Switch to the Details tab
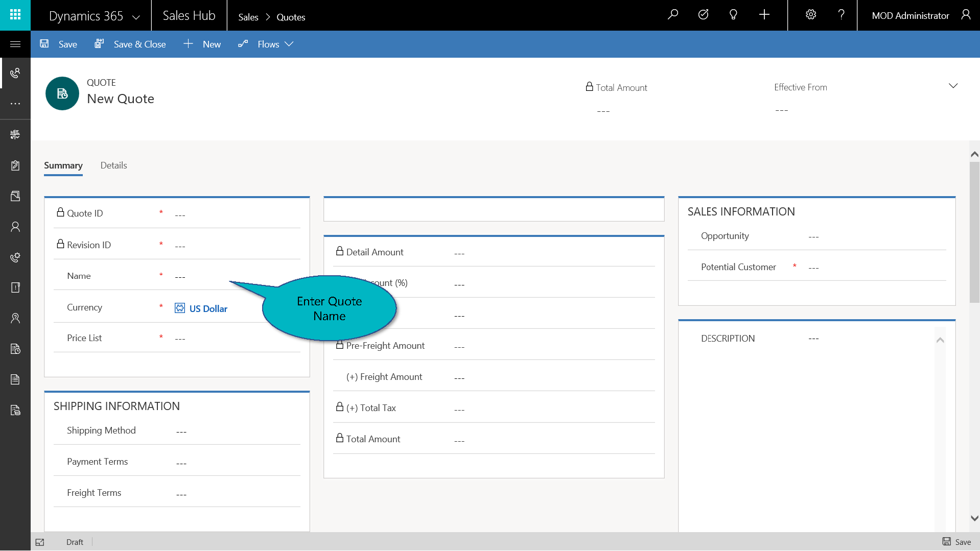Viewport: 980px width, 551px height. pyautogui.click(x=113, y=165)
